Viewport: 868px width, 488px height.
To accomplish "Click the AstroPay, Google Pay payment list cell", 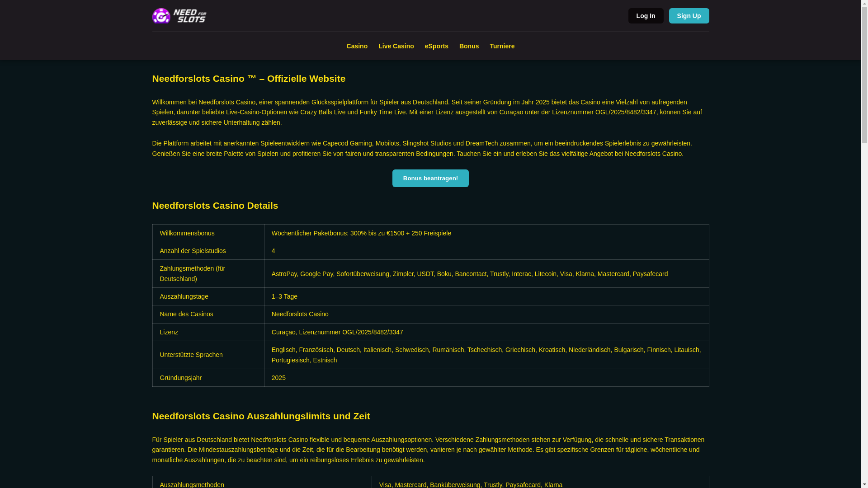I will [x=486, y=274].
